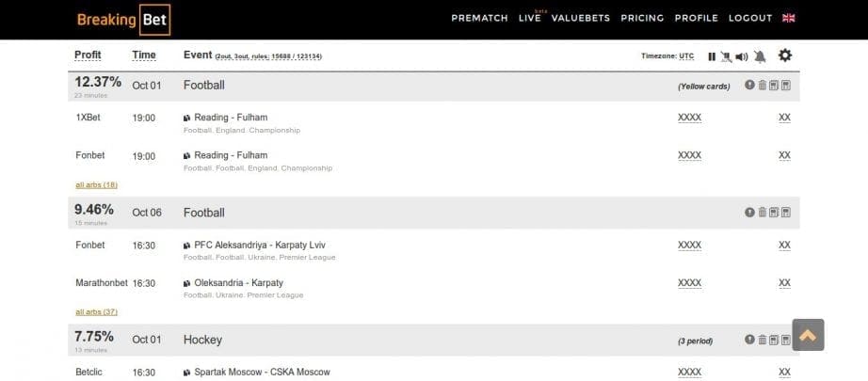Click LOGOUT in the top navigation

tap(750, 18)
